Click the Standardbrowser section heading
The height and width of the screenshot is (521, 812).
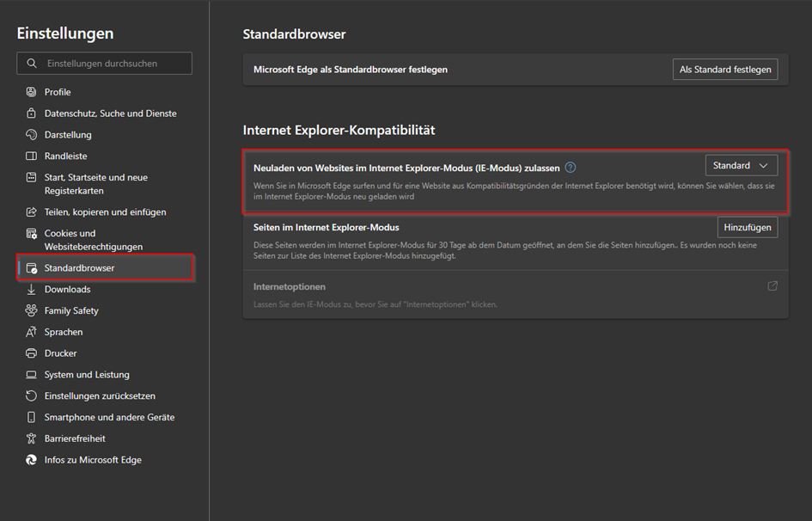pyautogui.click(x=294, y=34)
